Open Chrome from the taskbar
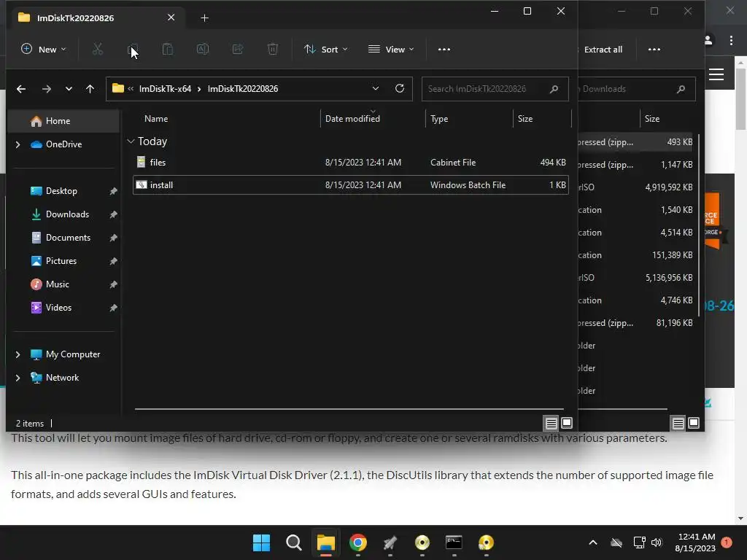747x560 pixels. pos(357,542)
